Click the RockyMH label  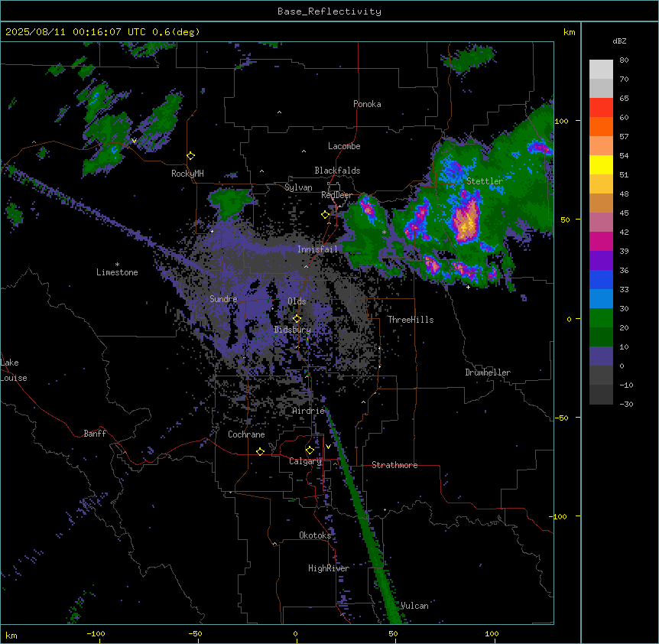coord(187,174)
